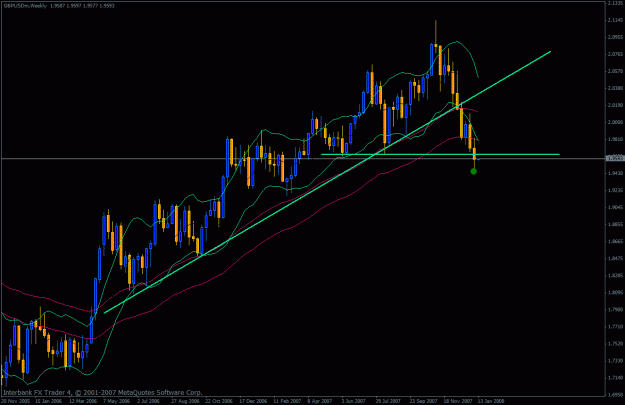Screen dimensions: 625x405
Task: Click the 23 Sep 2007 date label
Action: coord(424,401)
